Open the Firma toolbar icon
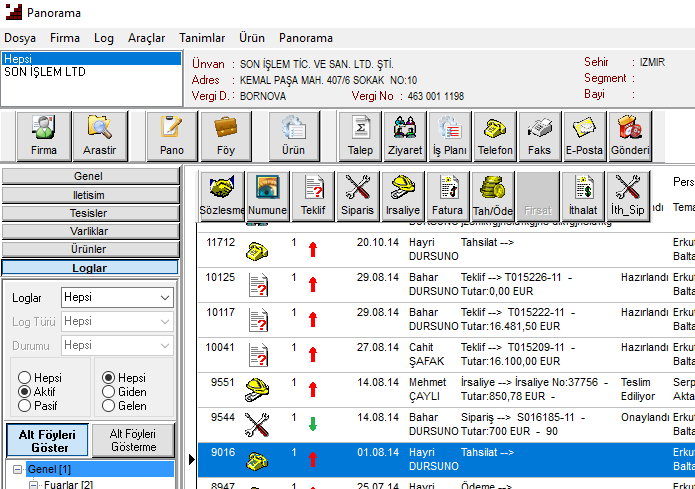Screen dimensions: 695x489 click(43, 136)
